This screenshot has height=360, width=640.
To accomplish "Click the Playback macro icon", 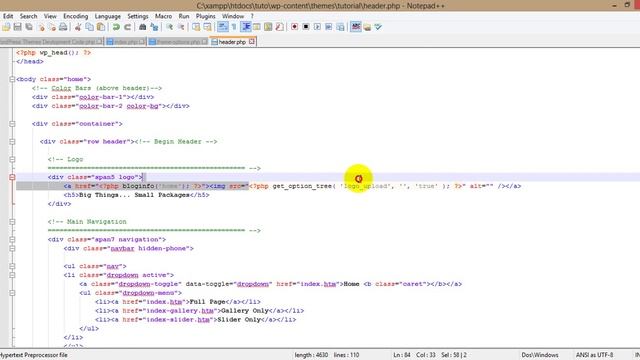I will click(317, 27).
